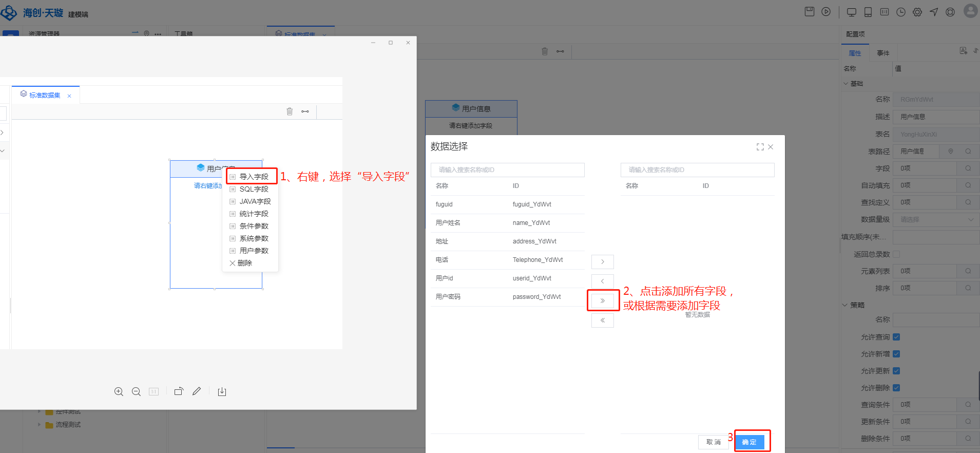Viewport: 980px width, 453px height.
Task: Uncheck the 允许查询 checkbox
Action: click(896, 337)
